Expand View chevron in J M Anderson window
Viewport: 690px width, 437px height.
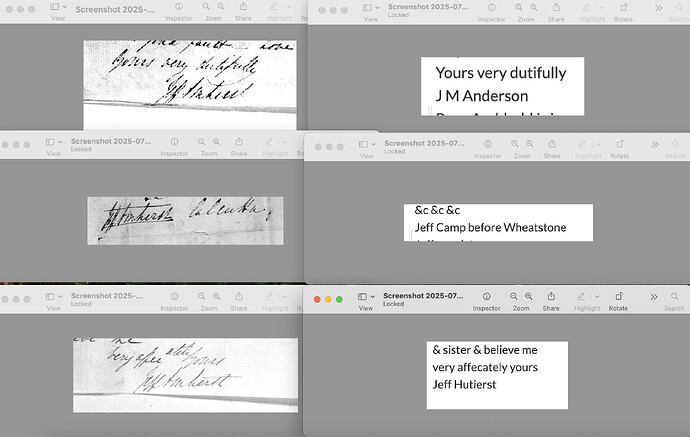(x=378, y=8)
